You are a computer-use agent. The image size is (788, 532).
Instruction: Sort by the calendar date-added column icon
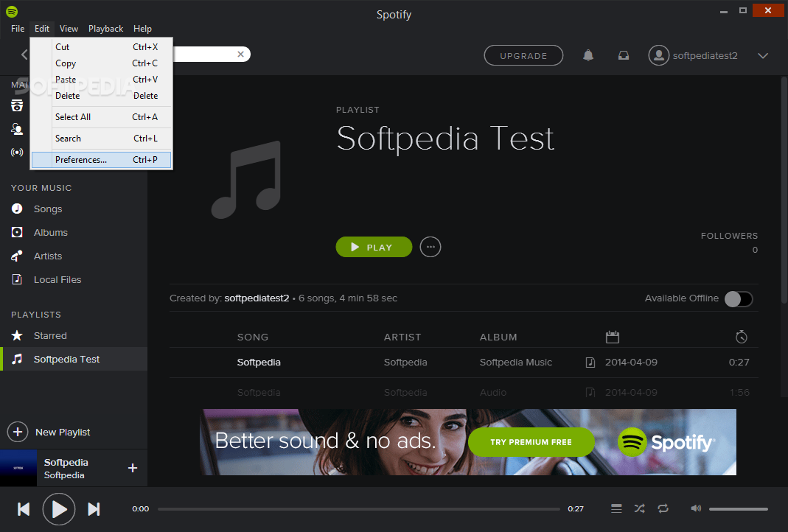(612, 337)
